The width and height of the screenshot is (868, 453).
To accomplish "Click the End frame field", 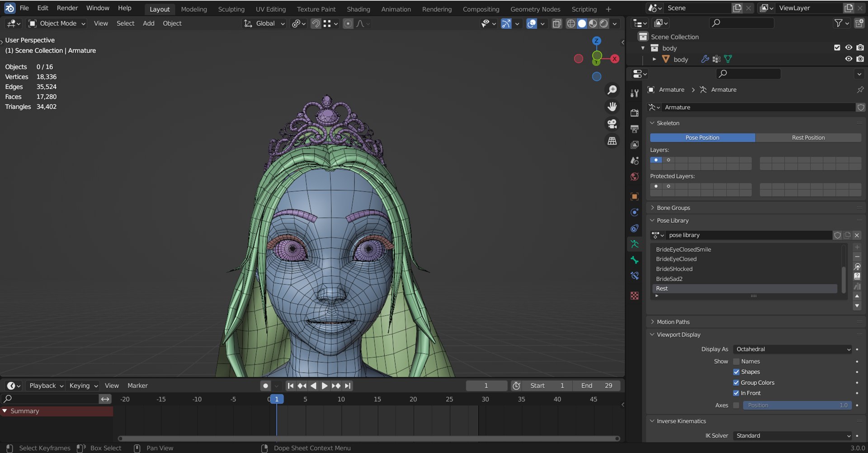I will pyautogui.click(x=596, y=386).
